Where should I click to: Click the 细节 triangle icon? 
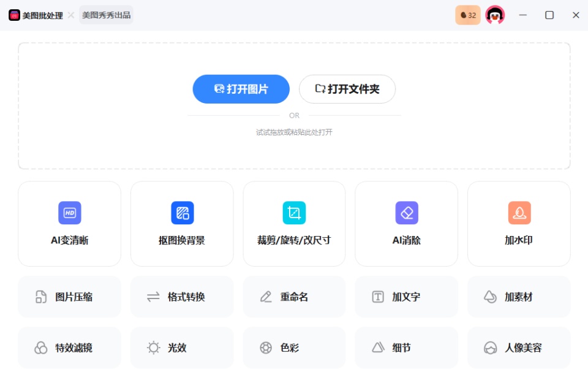[x=378, y=347]
